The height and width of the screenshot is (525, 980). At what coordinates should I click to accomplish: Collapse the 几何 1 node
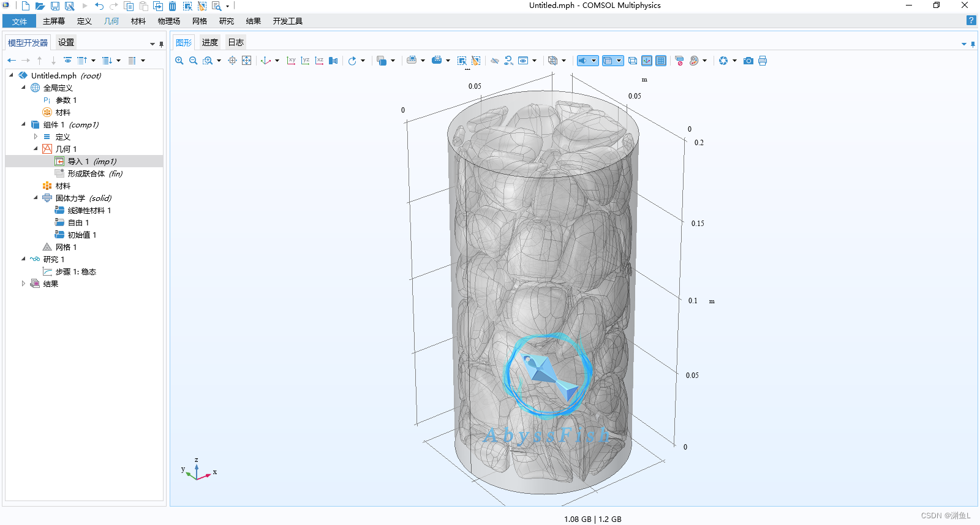pyautogui.click(x=36, y=148)
